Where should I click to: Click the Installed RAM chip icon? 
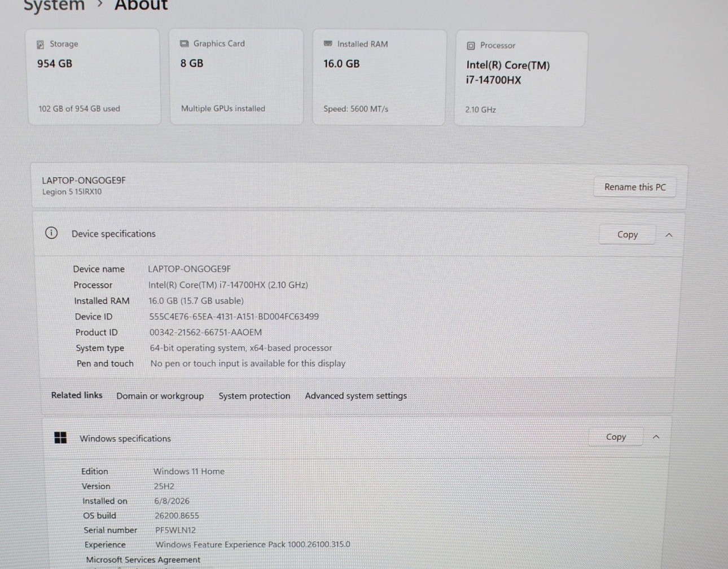[x=328, y=43]
